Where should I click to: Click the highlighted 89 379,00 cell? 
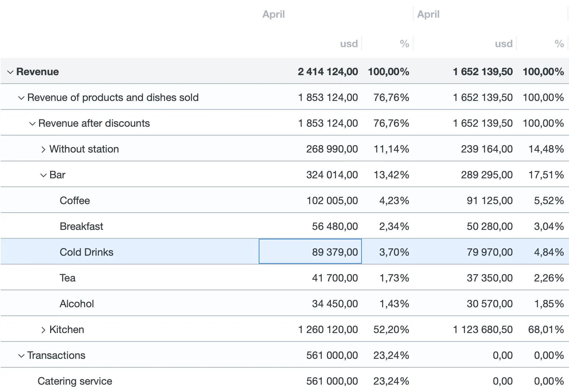click(x=310, y=252)
